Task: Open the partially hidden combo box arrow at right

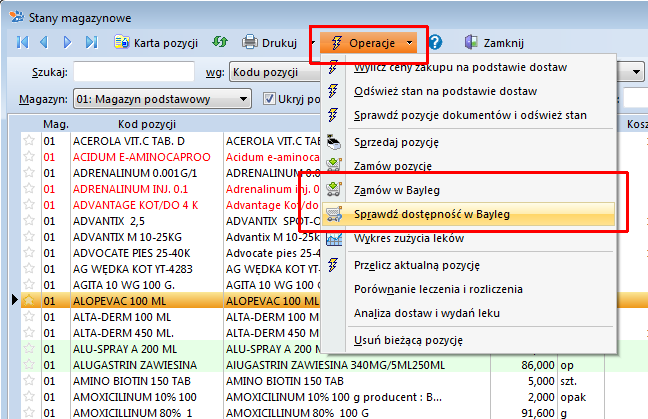Action: [636, 72]
